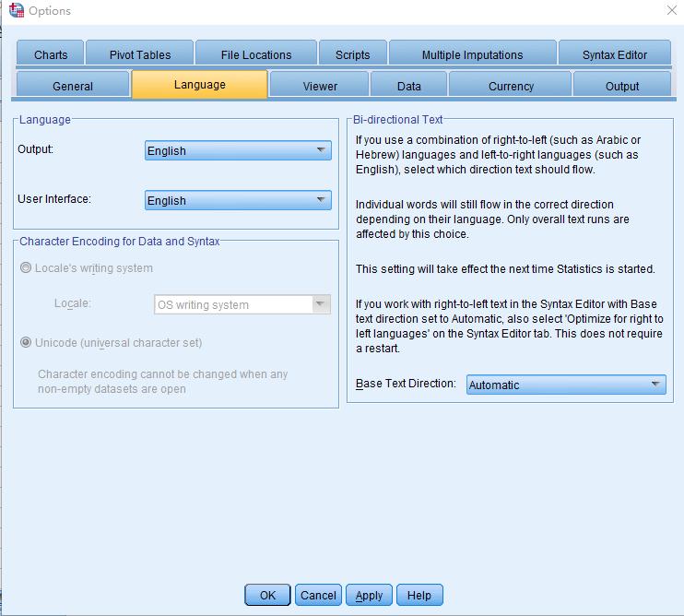
Task: Go to the File Locations tab
Action: (x=256, y=54)
